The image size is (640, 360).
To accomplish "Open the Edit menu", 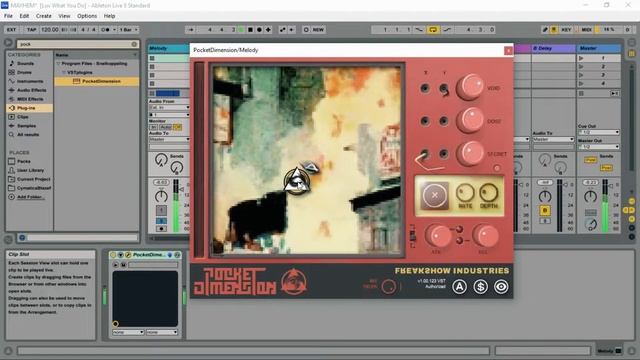I will (x=24, y=16).
